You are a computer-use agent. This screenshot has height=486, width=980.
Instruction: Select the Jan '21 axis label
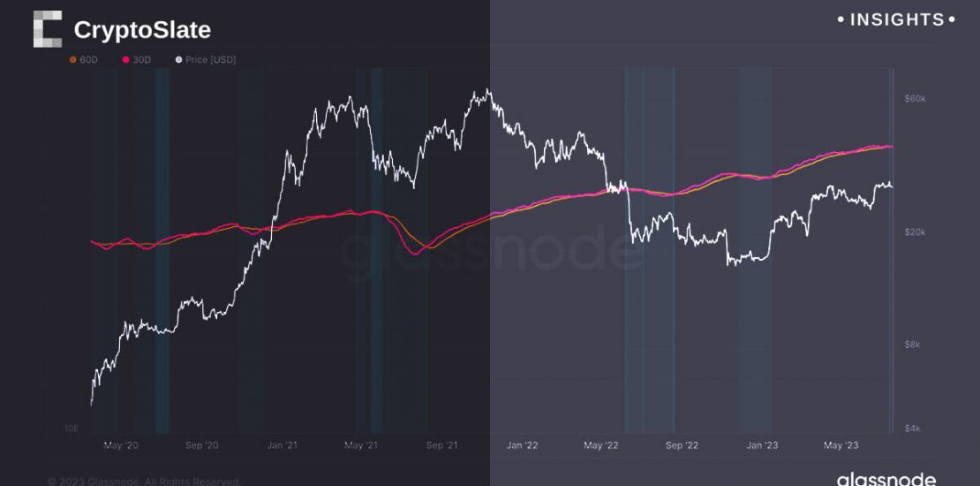[281, 445]
